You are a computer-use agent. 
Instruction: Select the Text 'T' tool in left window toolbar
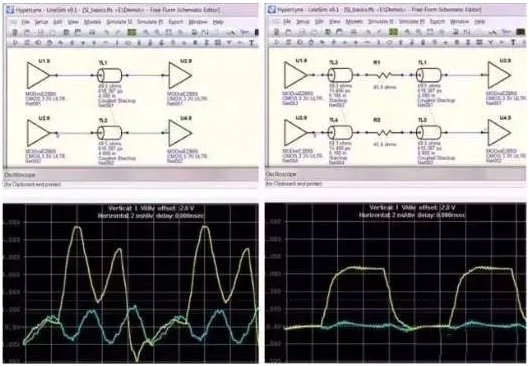(x=251, y=43)
